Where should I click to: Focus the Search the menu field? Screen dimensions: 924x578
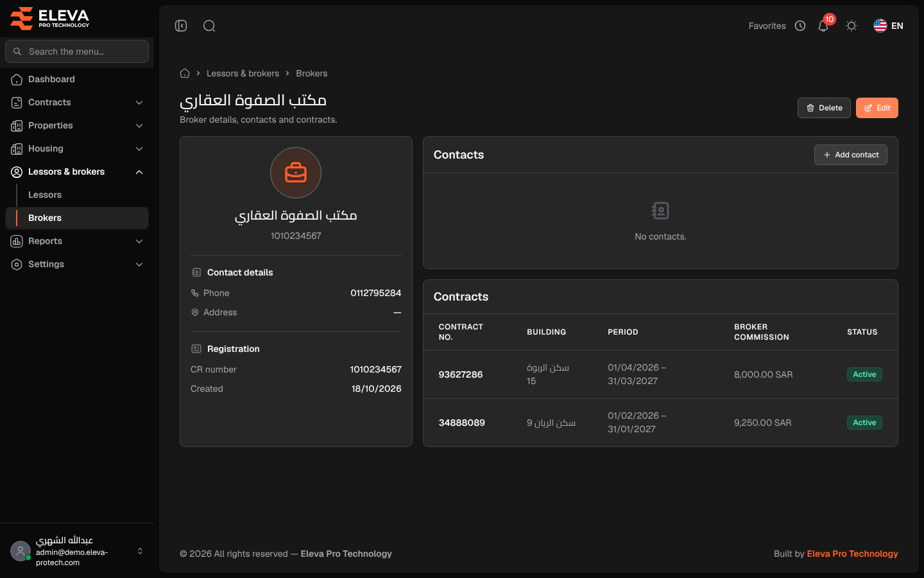tap(77, 51)
